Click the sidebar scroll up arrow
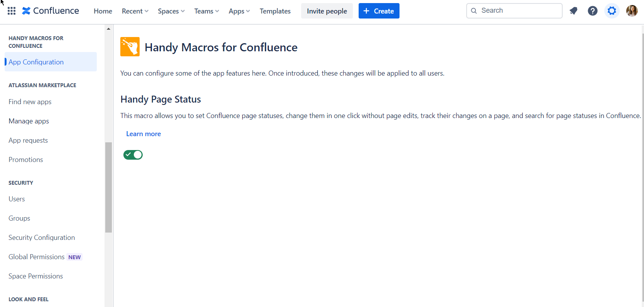 point(108,29)
